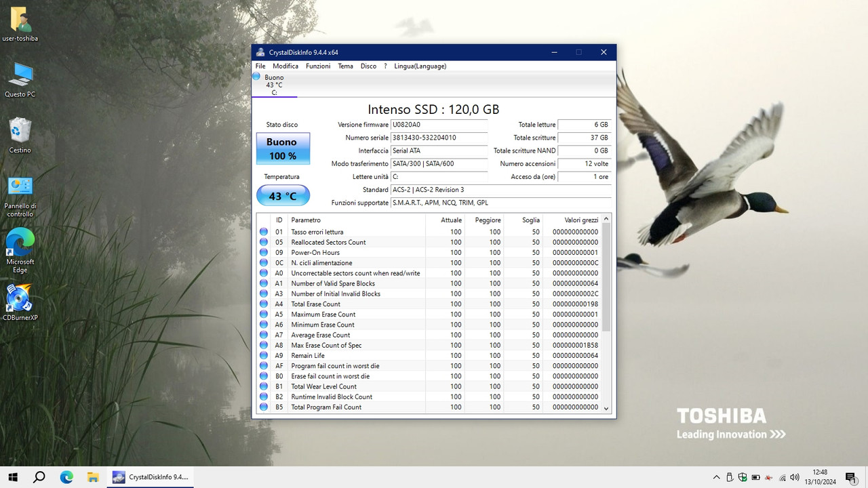
Task: Open the Windows Start menu
Action: coord(12,477)
